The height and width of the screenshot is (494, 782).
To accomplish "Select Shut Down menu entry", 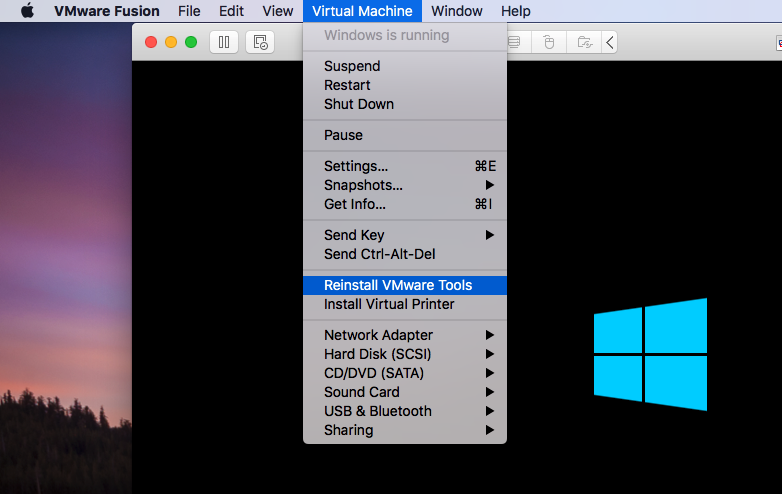I will [405, 104].
